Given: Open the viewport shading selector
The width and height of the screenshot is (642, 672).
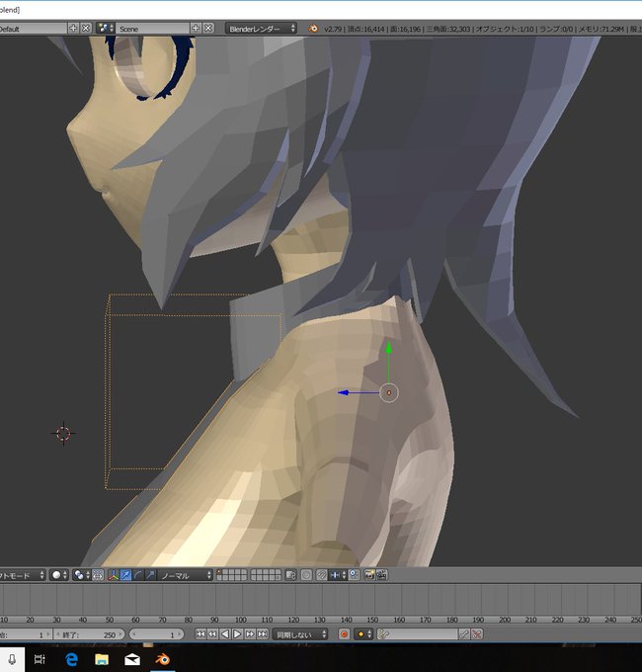Looking at the screenshot, I should click(59, 575).
